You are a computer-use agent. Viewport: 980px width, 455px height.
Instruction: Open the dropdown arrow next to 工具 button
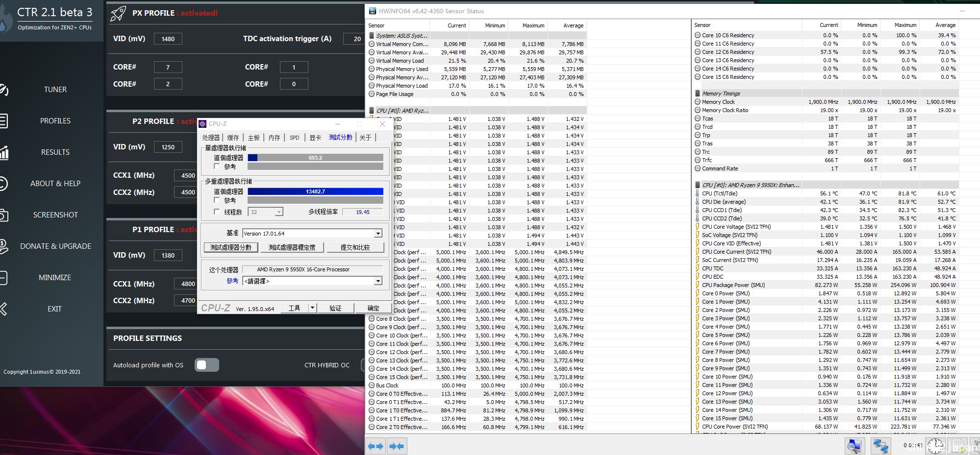(312, 308)
